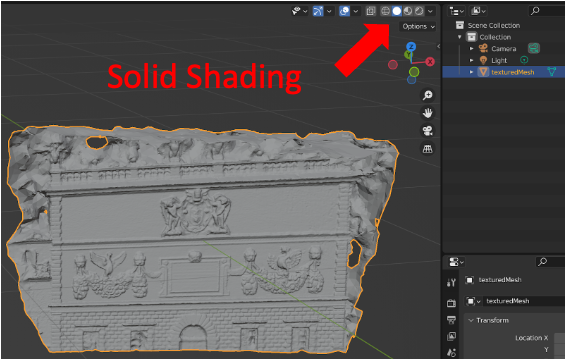Screen dimensions: 566x360
Task: Open the shading options dropdown arrow
Action: coord(430,11)
